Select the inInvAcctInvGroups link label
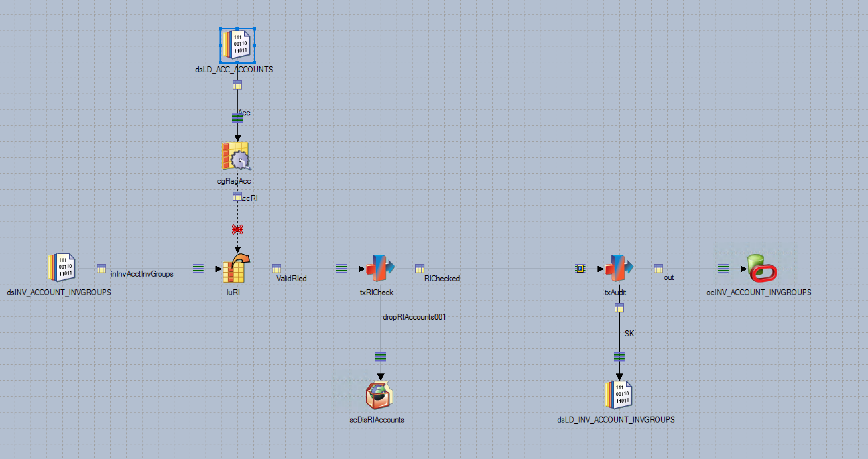This screenshot has height=459, width=868. [142, 274]
